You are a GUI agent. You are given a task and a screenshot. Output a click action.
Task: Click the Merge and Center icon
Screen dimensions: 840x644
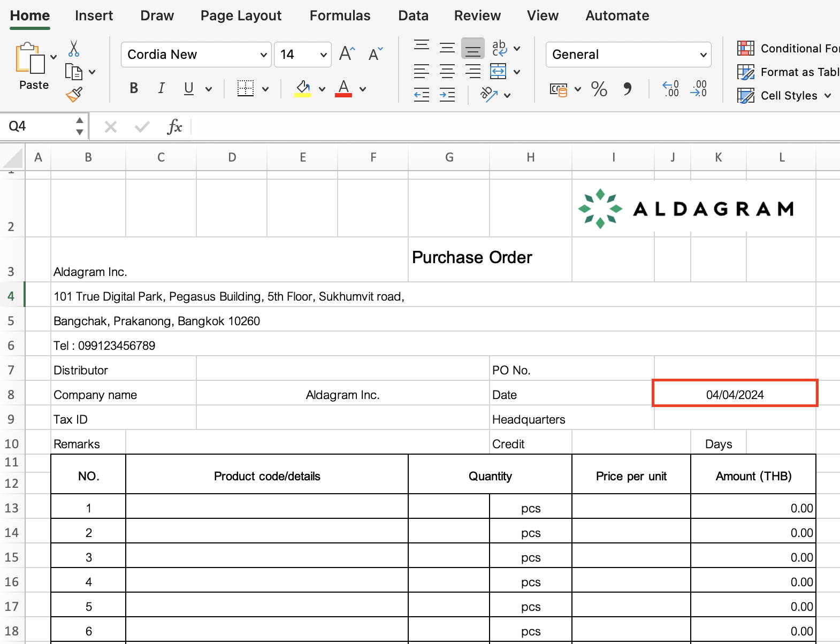pos(498,72)
